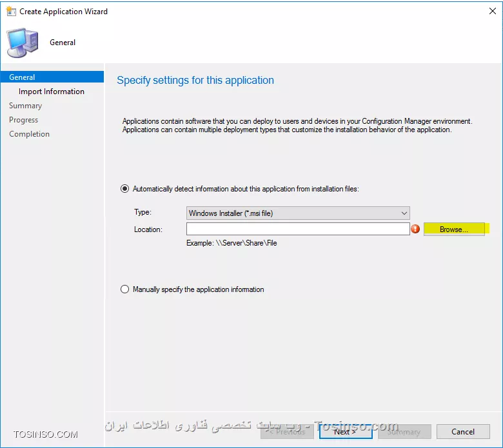
Task: Select Manually specify the application information
Action: (x=124, y=289)
